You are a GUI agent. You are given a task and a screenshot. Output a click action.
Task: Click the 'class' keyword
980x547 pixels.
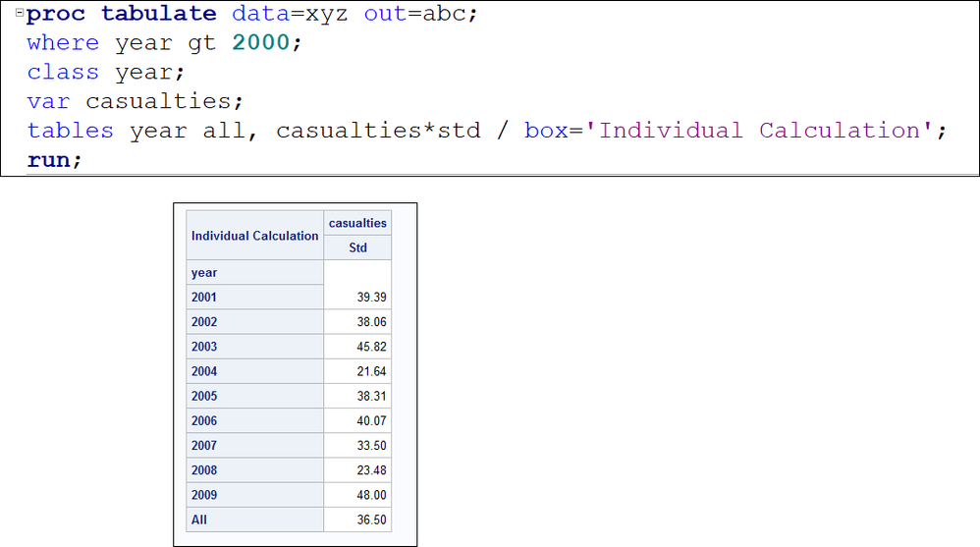(x=63, y=73)
